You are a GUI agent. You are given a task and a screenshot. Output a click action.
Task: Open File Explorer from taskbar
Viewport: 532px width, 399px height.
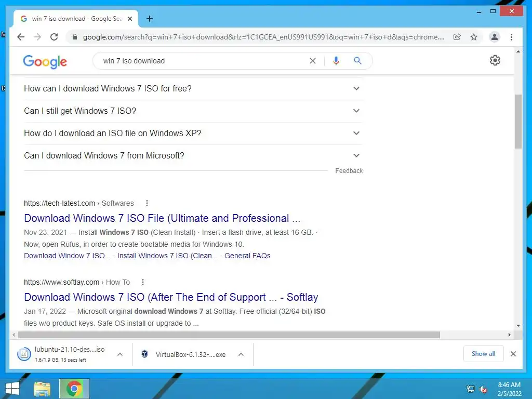click(x=42, y=389)
